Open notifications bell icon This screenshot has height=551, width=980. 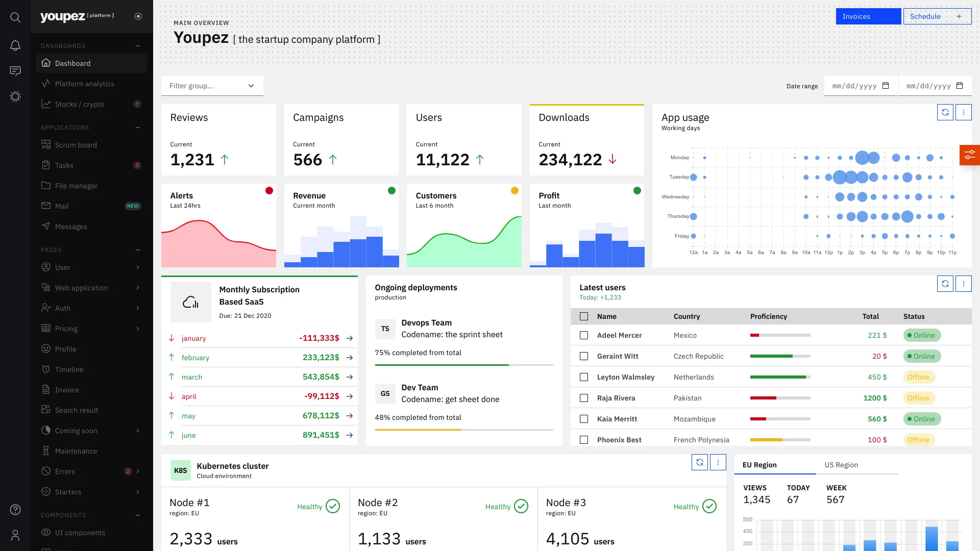pyautogui.click(x=15, y=45)
